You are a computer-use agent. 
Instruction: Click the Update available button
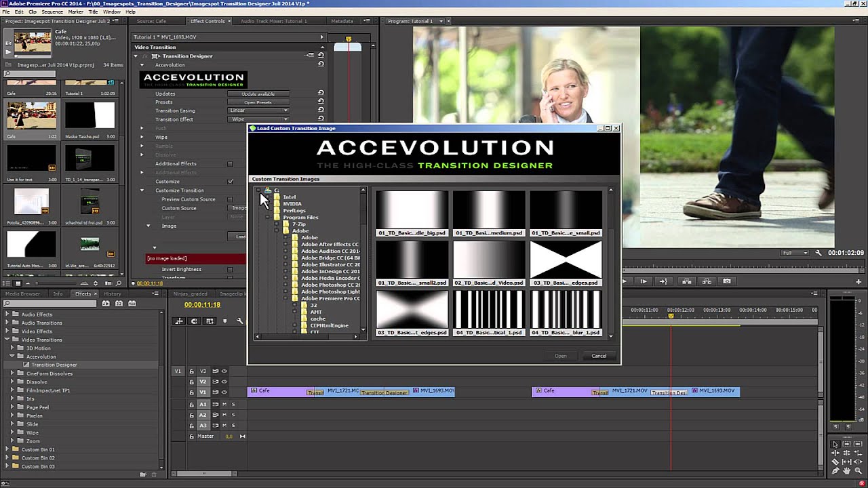click(x=258, y=94)
